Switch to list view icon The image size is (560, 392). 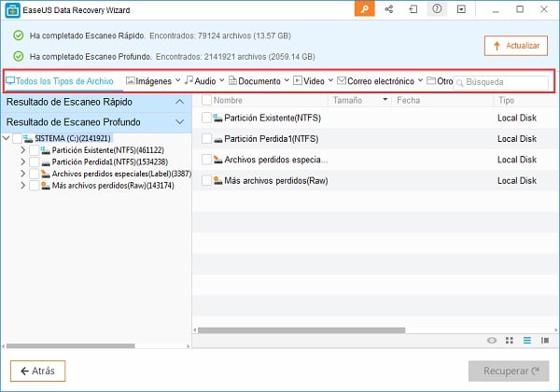[x=527, y=341]
